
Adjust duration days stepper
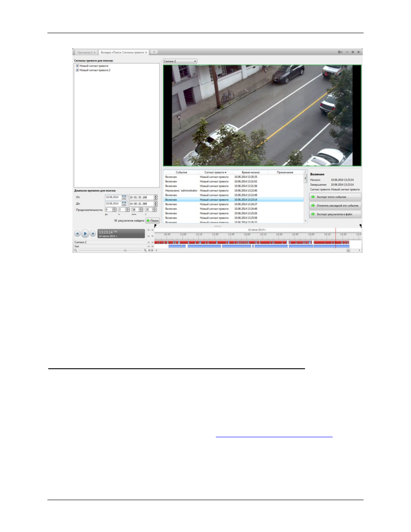pyautogui.click(x=115, y=210)
